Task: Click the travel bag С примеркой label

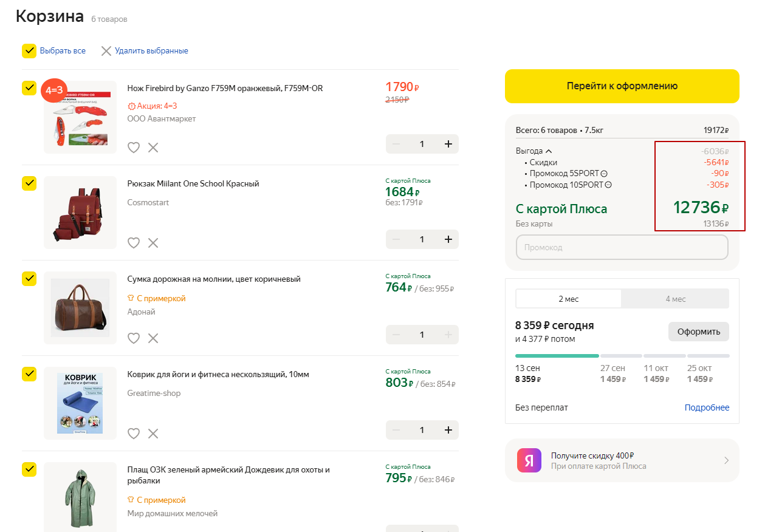Action: 156,298
